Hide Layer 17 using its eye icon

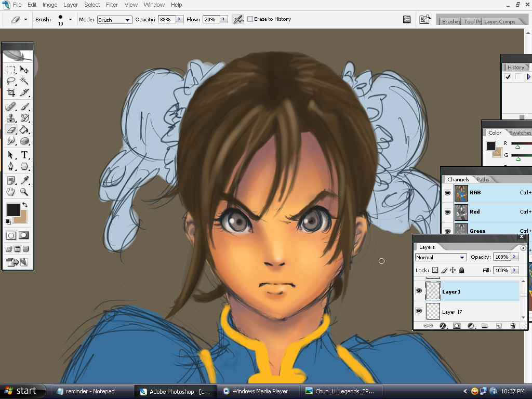419,311
